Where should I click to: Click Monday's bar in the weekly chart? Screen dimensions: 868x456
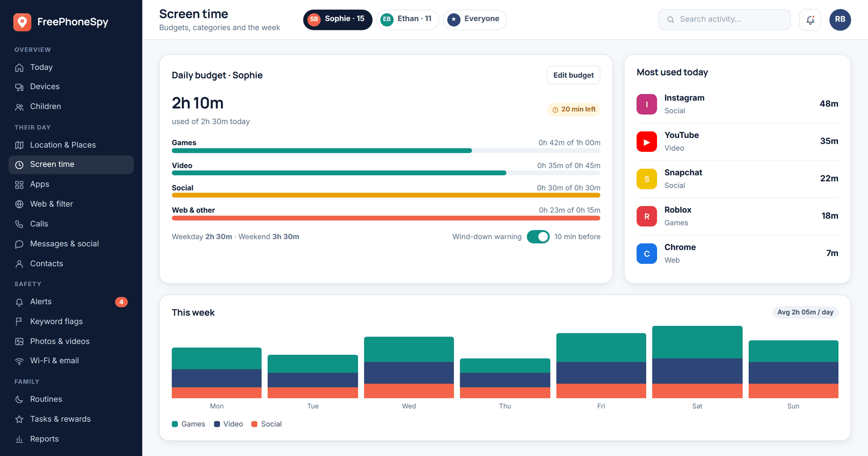217,373
